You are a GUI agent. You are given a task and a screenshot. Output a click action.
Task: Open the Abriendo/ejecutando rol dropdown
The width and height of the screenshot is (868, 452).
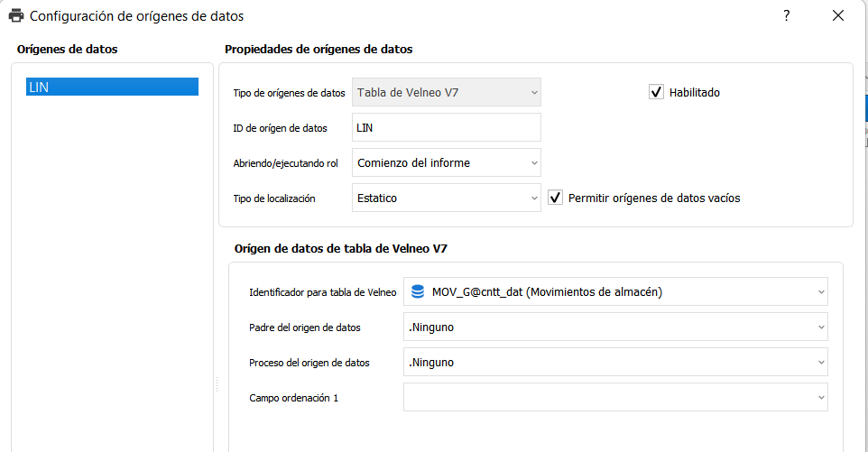(x=446, y=163)
